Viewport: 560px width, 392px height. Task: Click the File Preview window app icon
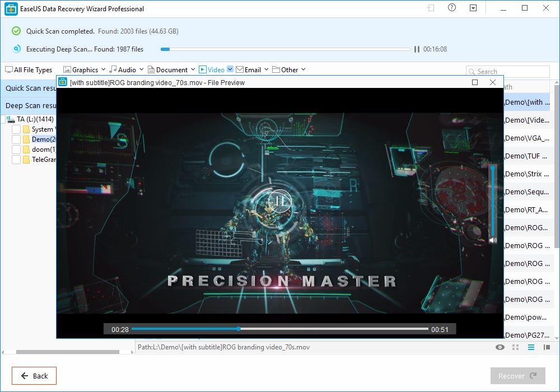coord(63,82)
